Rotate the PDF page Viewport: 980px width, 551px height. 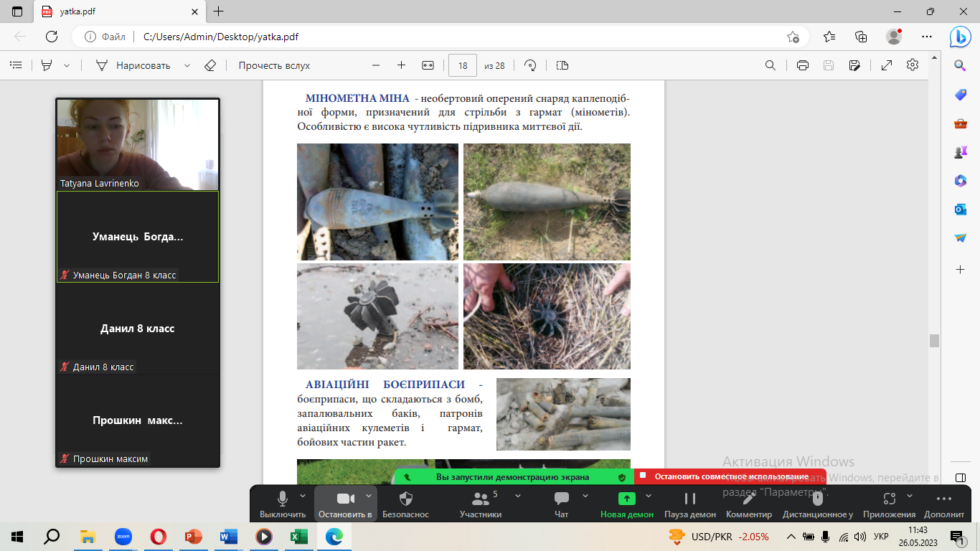531,65
